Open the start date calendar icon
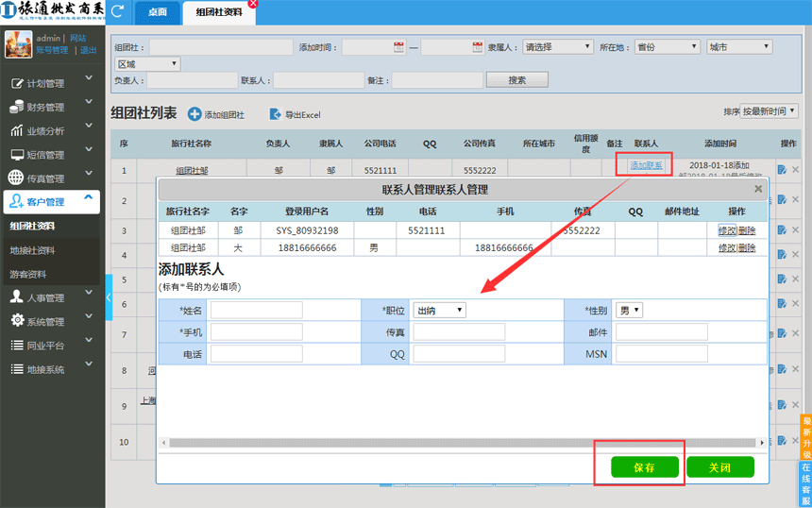 [398, 46]
